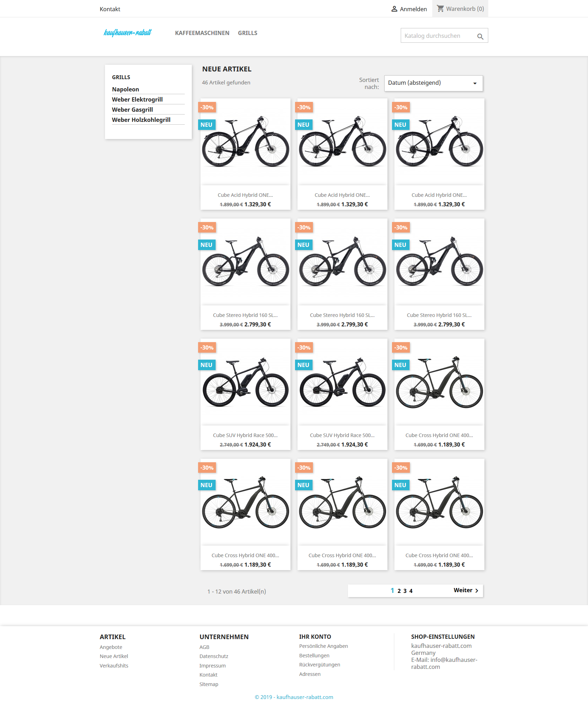Select Weber Gasgrill category
This screenshot has width=588, height=706.
(132, 110)
